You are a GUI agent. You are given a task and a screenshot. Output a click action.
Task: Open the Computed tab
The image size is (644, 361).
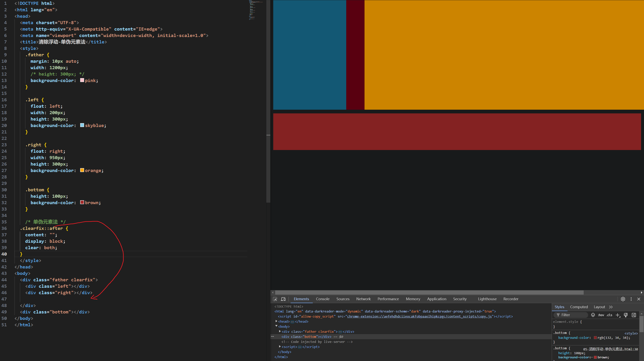click(579, 307)
